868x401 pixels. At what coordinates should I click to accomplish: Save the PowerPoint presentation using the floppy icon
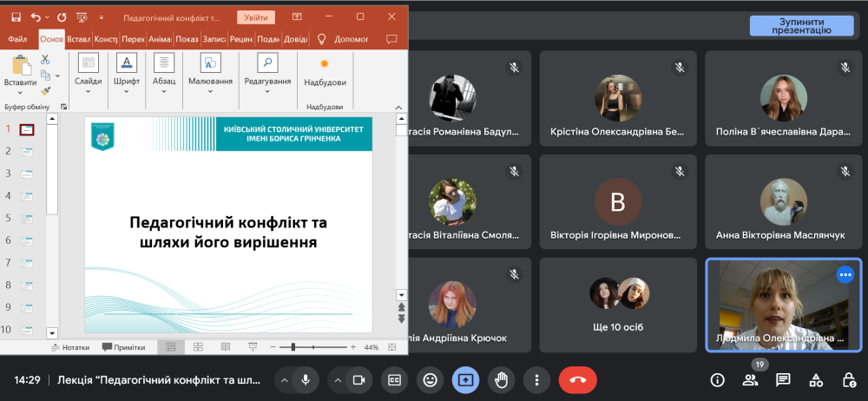[x=16, y=17]
